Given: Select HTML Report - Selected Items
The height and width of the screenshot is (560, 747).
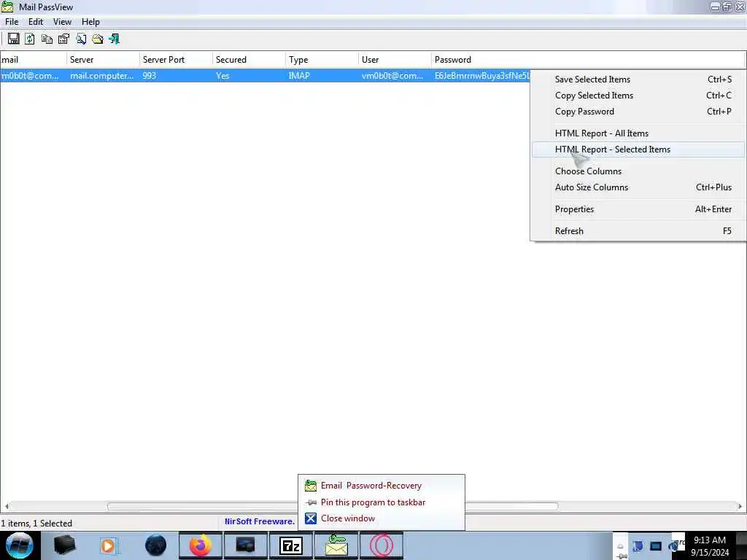Looking at the screenshot, I should [638, 149].
